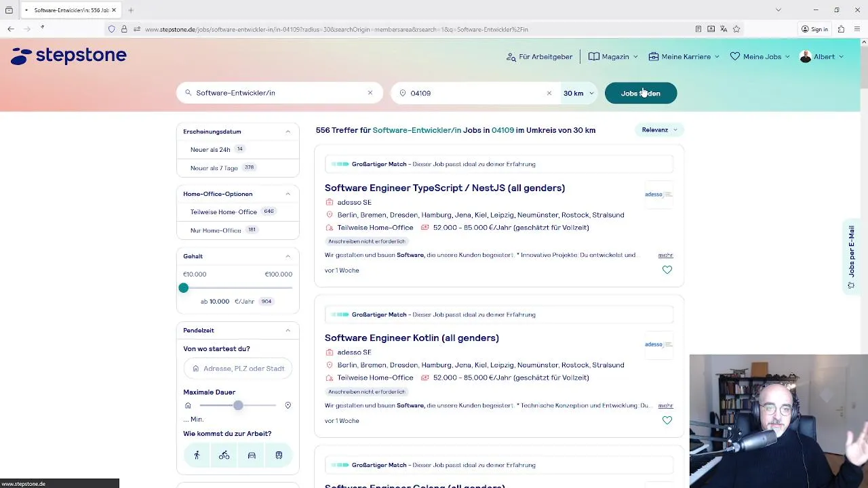The image size is (868, 488).
Task: Open the 30 km radius dropdown
Action: pyautogui.click(x=578, y=93)
